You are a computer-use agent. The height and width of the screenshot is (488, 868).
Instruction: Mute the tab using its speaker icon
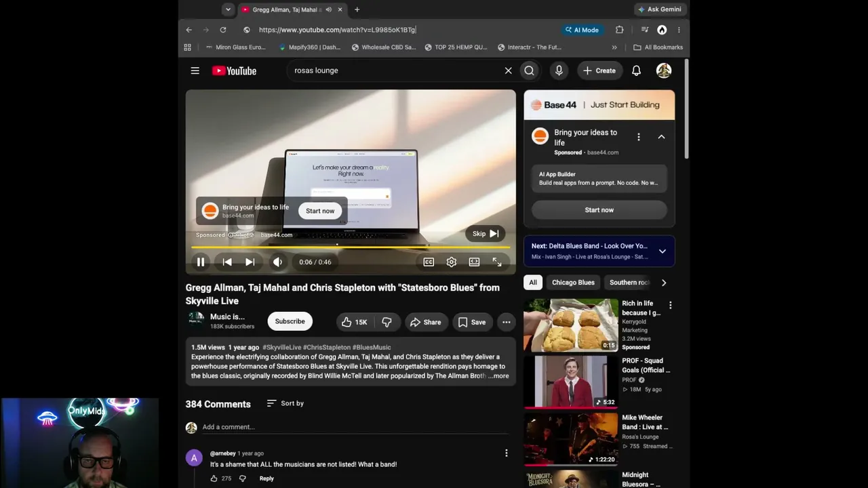coord(328,9)
